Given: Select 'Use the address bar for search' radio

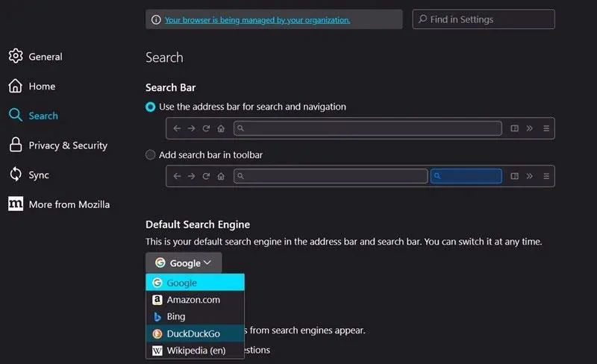Looking at the screenshot, I should pyautogui.click(x=151, y=107).
